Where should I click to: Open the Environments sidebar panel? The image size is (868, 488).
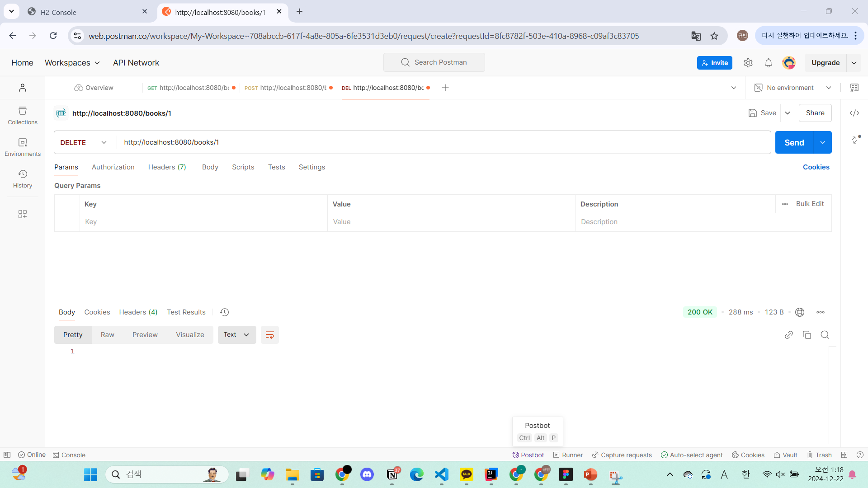(x=23, y=147)
